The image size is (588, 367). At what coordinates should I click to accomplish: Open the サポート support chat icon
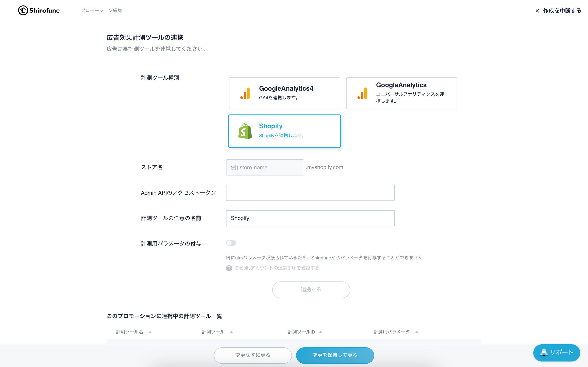pyautogui.click(x=543, y=353)
